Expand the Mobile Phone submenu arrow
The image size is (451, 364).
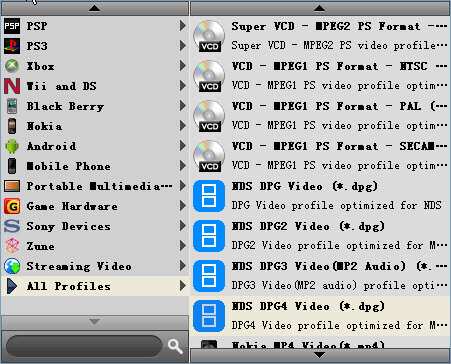182,166
